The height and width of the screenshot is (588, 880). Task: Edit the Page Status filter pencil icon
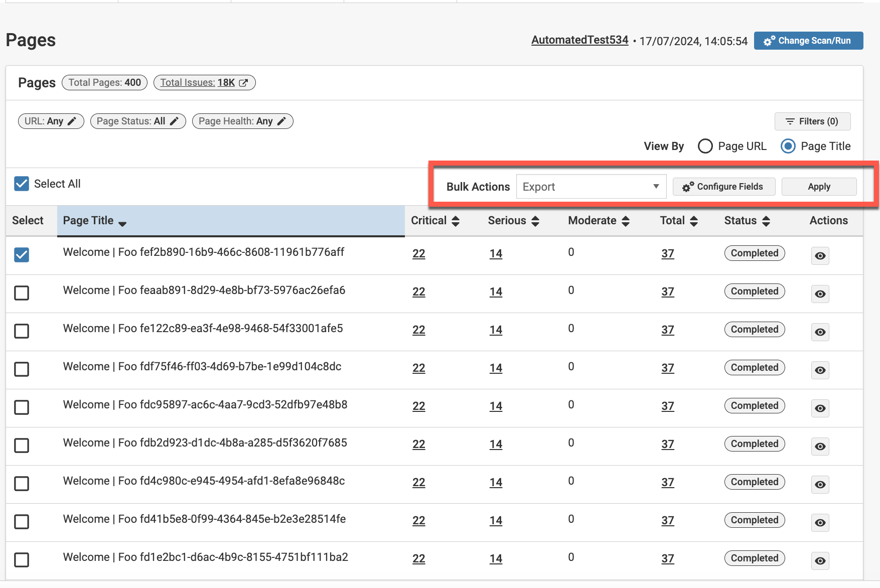point(174,121)
